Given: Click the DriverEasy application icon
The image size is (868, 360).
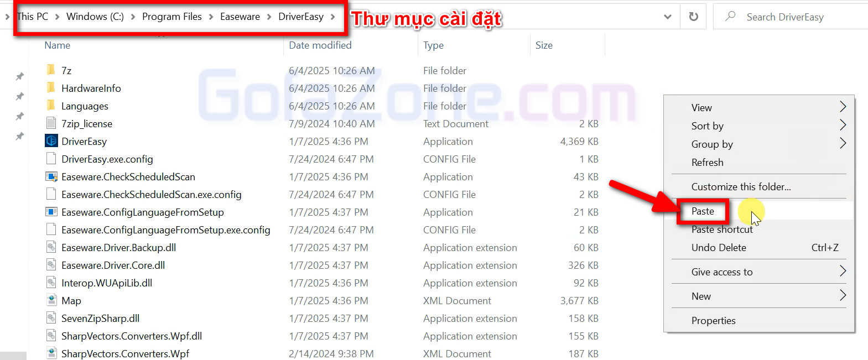Looking at the screenshot, I should (51, 141).
